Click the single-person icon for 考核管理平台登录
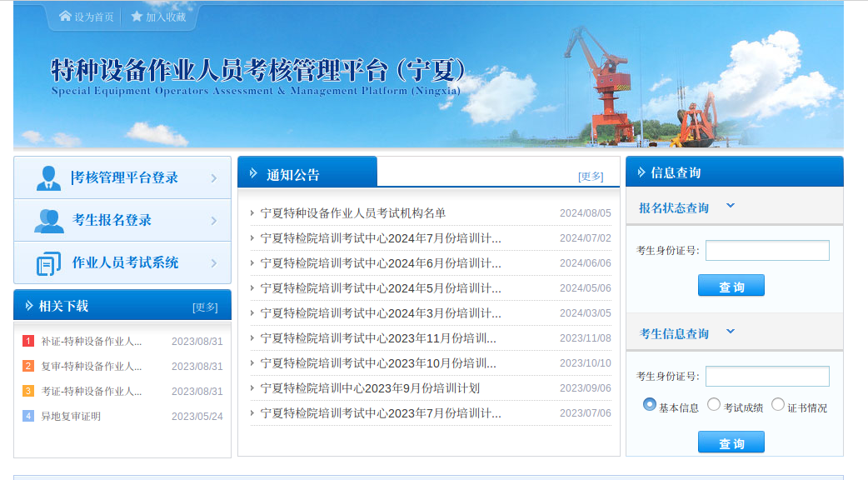 pyautogui.click(x=48, y=178)
